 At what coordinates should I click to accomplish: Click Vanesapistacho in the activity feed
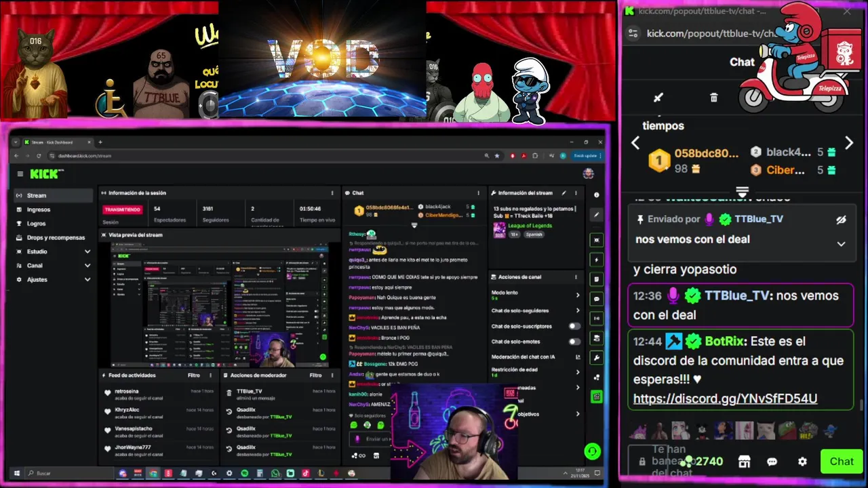click(x=133, y=428)
